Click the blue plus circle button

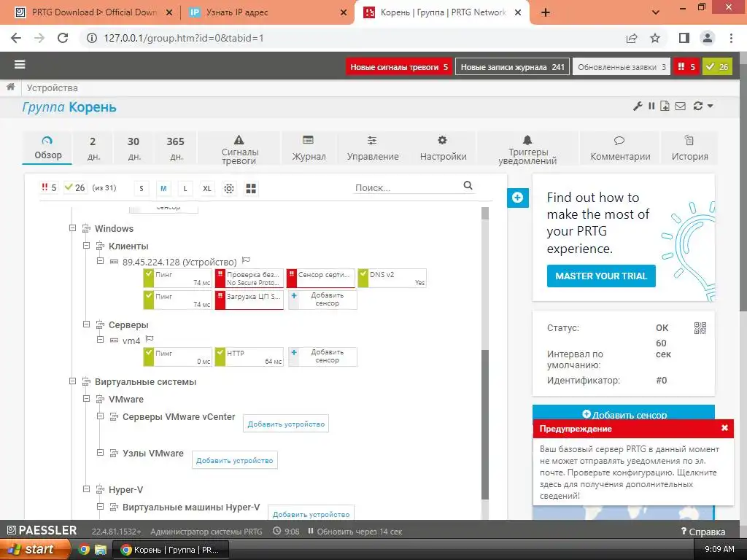tap(518, 198)
